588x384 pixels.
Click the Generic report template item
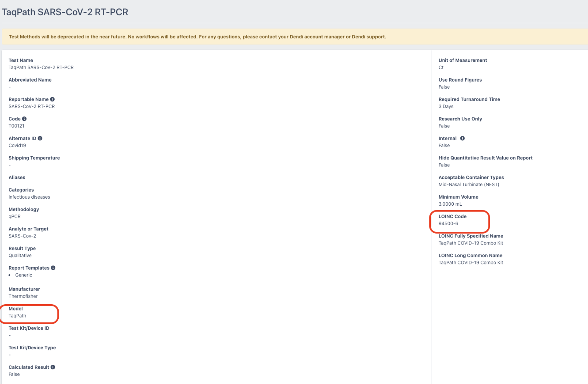pos(24,275)
